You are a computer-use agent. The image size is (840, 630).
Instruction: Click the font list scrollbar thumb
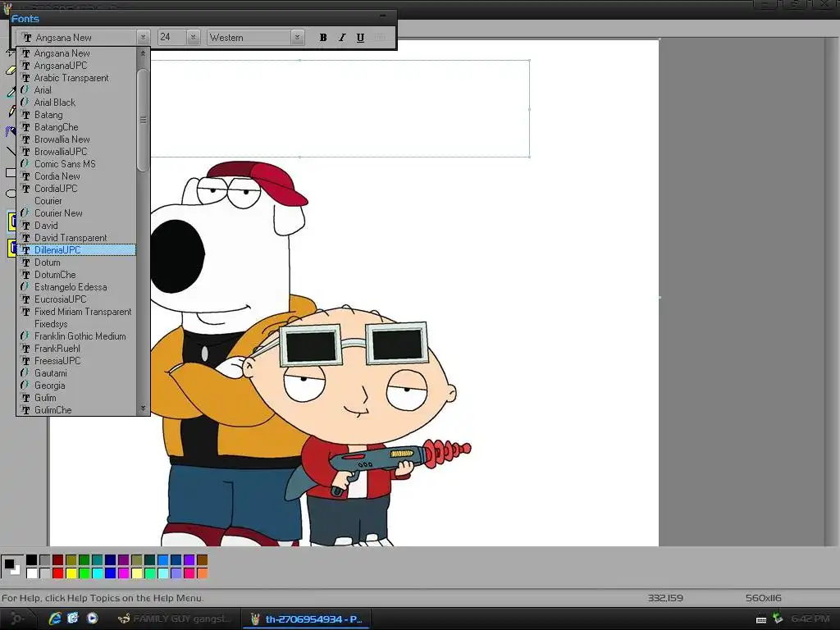pos(143,120)
